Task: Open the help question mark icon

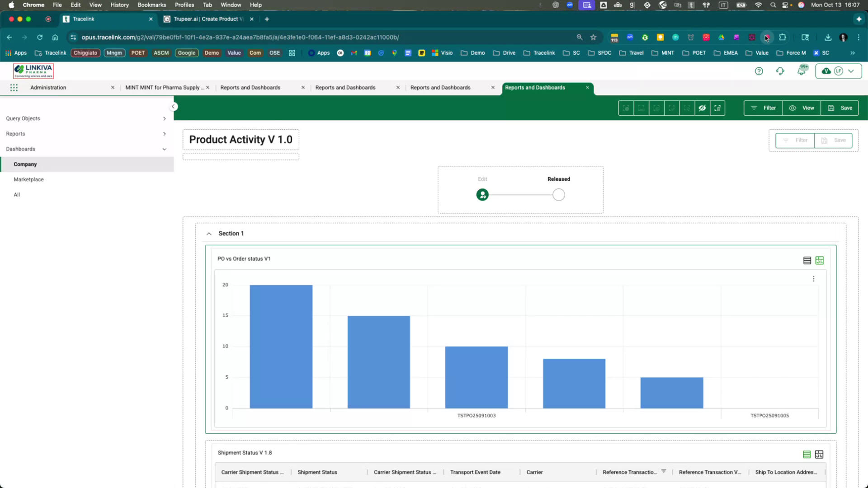Action: click(759, 71)
